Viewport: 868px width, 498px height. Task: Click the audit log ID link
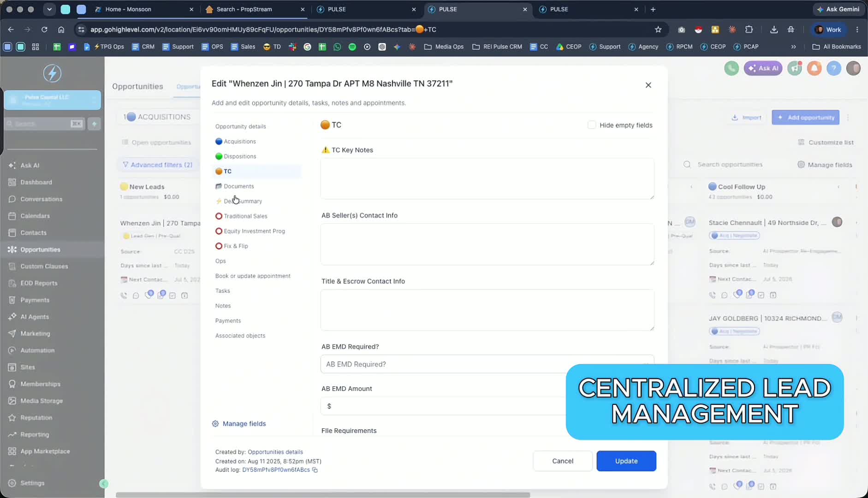click(x=276, y=470)
